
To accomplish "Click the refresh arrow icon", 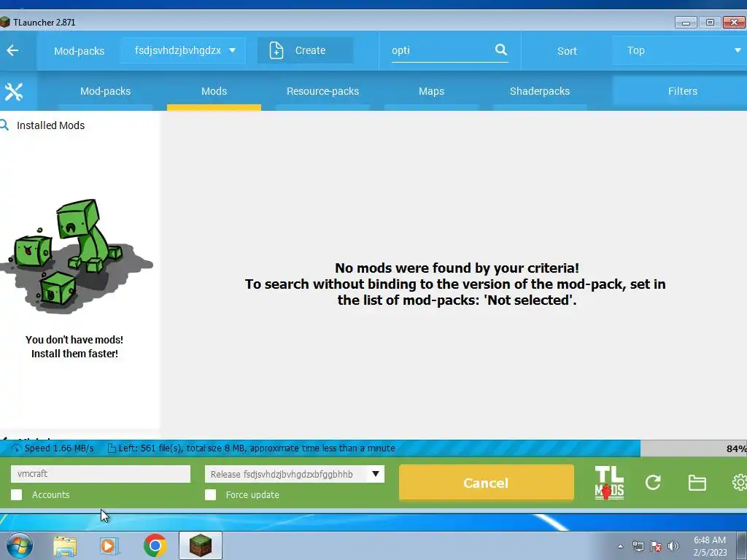I will point(653,483).
